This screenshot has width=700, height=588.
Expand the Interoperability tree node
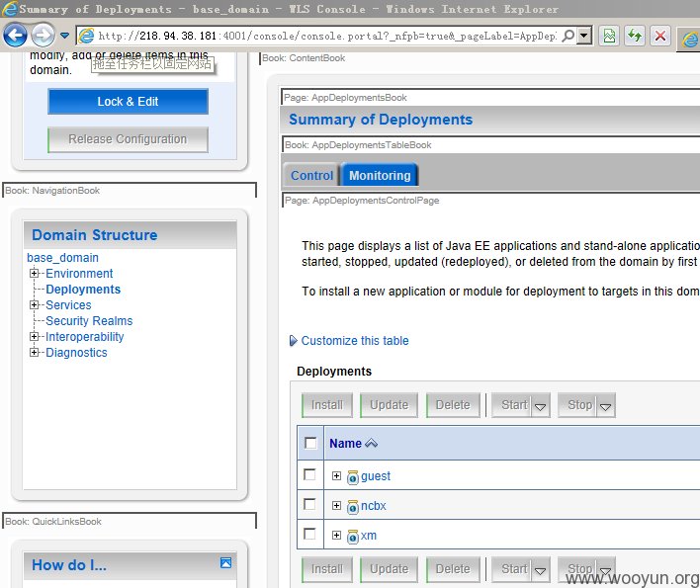point(34,336)
